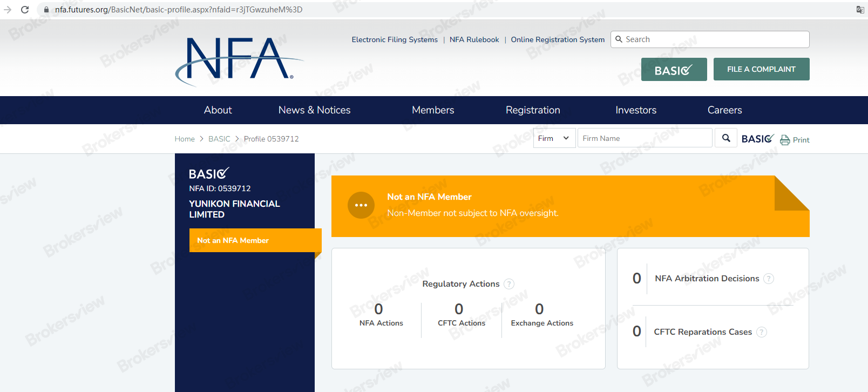
Task: Click the Firm Name input field
Action: [x=645, y=138]
